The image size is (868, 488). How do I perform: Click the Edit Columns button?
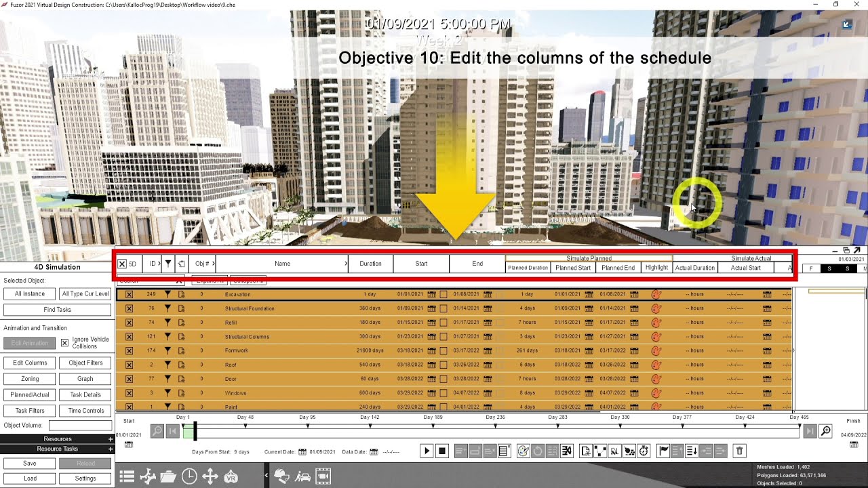pos(30,363)
